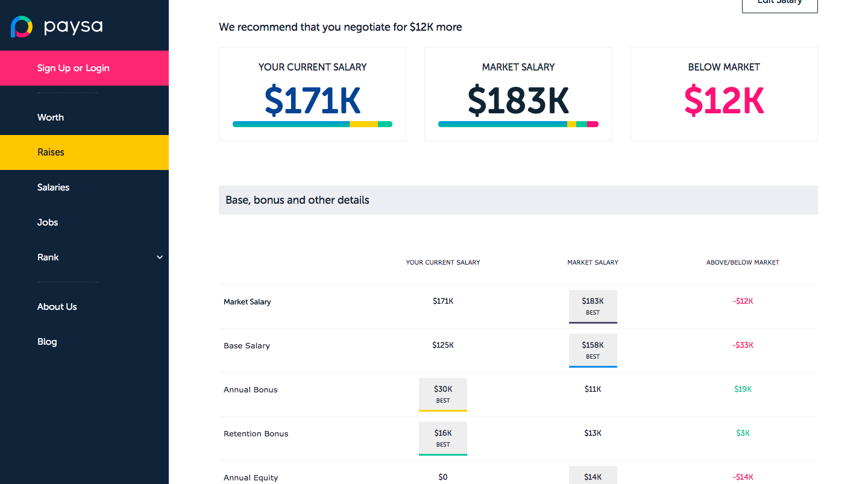
Task: Select the Raises menu item
Action: 51,152
